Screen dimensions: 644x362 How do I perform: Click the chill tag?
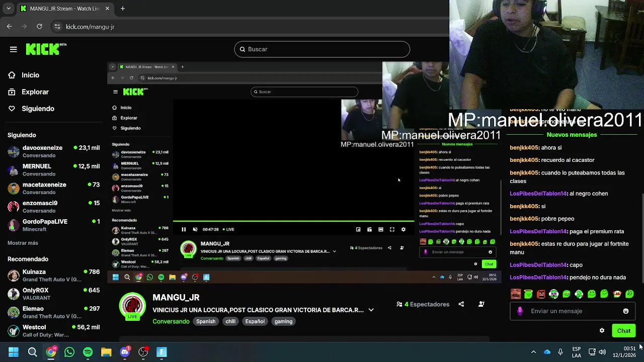pos(230,321)
